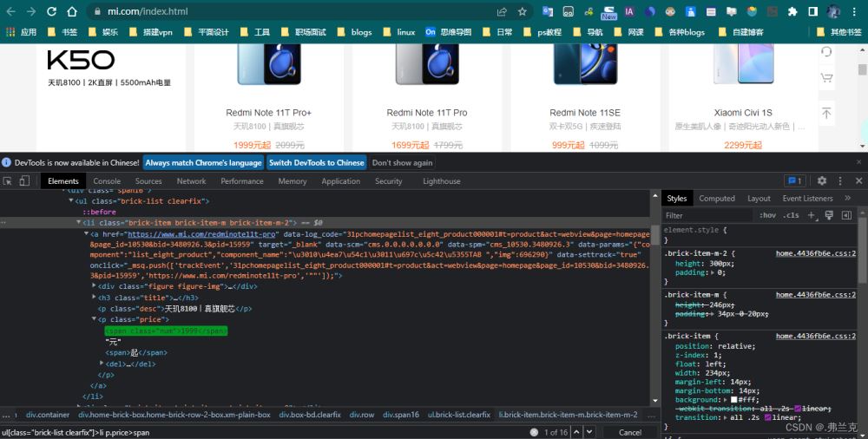Show more Styles pane tabs chevron

847,198
